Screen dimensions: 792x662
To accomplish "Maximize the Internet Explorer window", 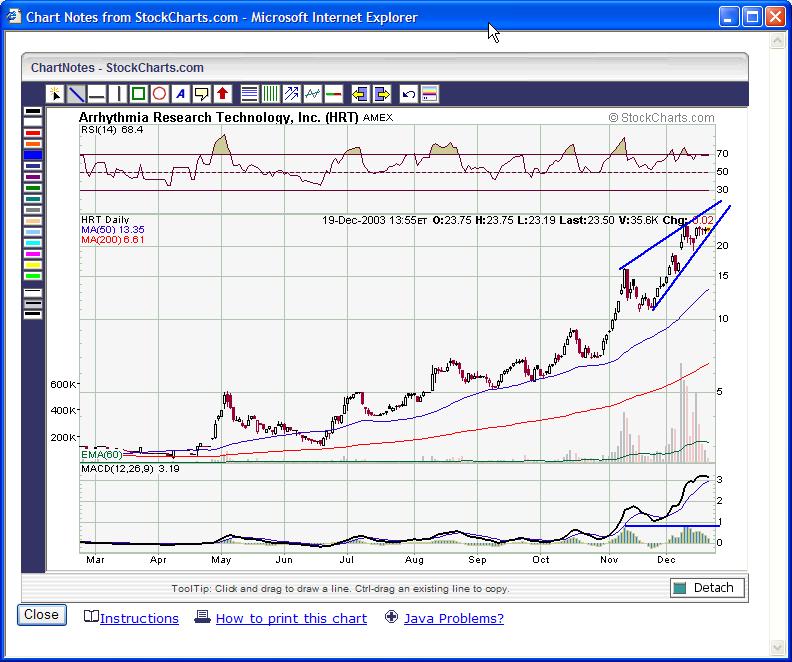I will (752, 17).
